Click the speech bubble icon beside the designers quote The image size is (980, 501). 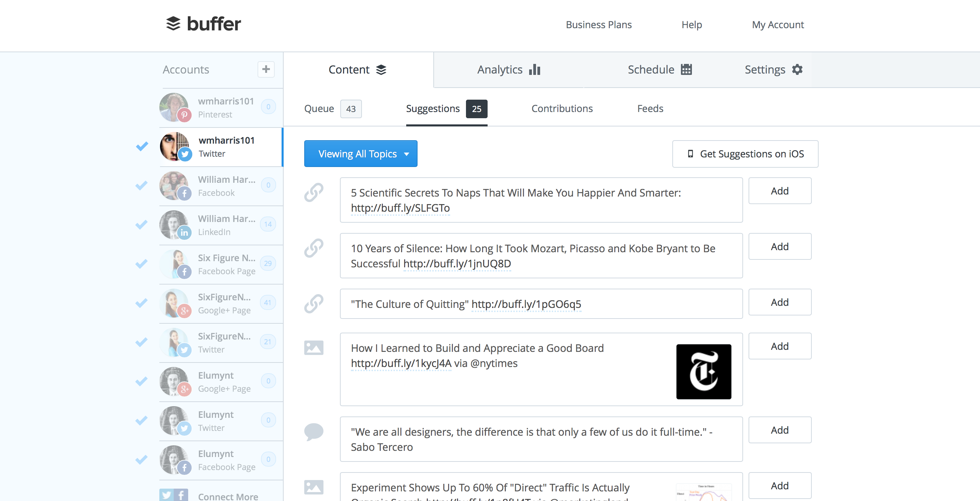[314, 431]
